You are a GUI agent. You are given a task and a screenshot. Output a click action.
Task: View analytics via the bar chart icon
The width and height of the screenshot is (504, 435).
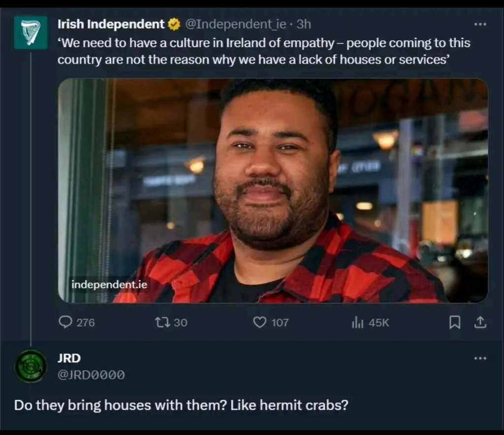click(357, 322)
